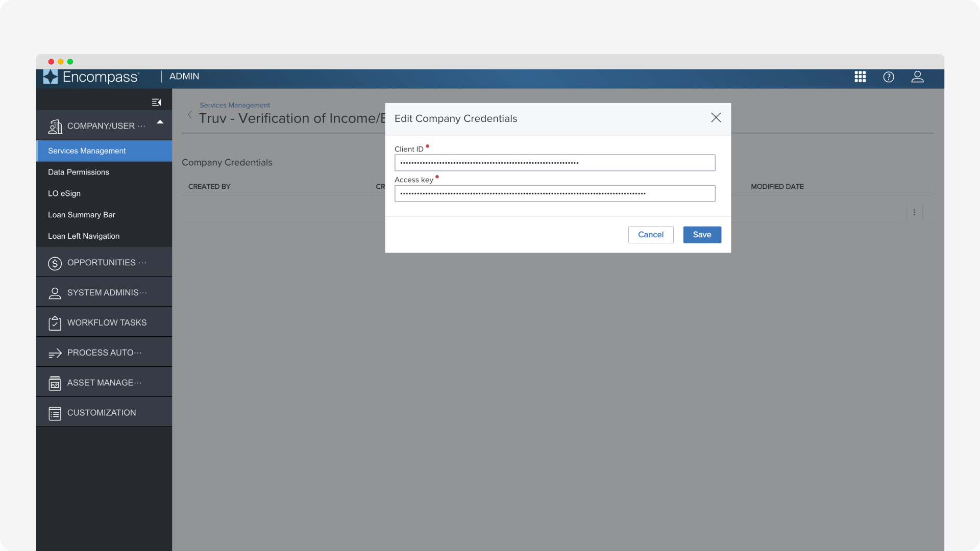Viewport: 980px width, 551px height.
Task: Select Data Permissions in sidebar
Action: [79, 172]
